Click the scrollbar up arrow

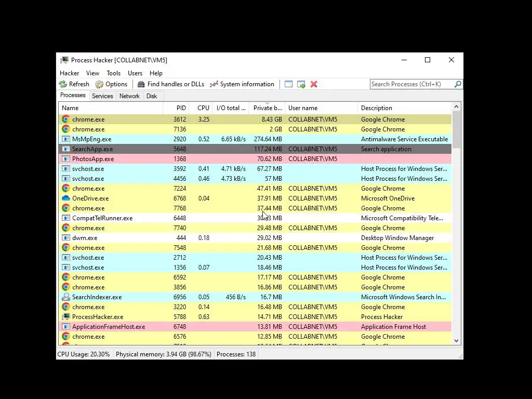pyautogui.click(x=456, y=107)
